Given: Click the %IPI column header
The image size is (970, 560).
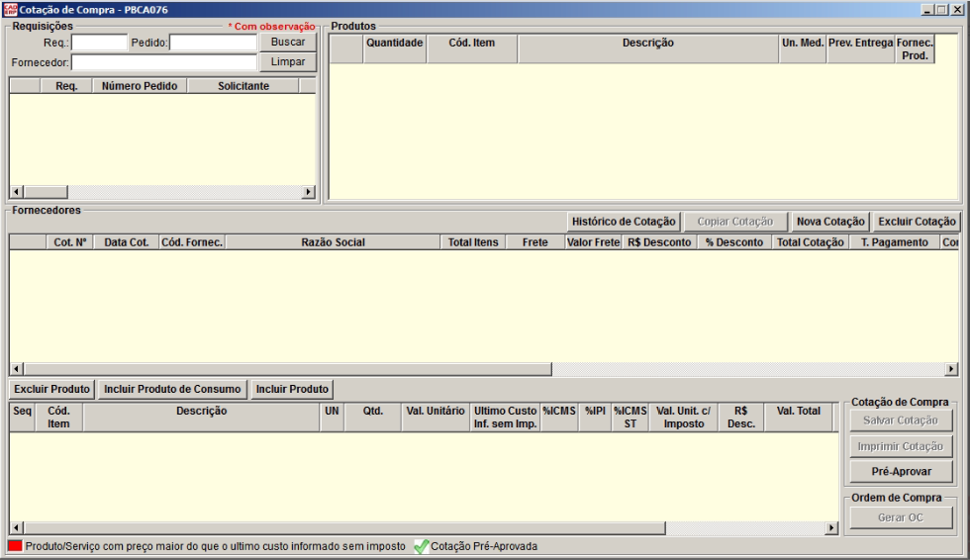Looking at the screenshot, I should [x=595, y=418].
